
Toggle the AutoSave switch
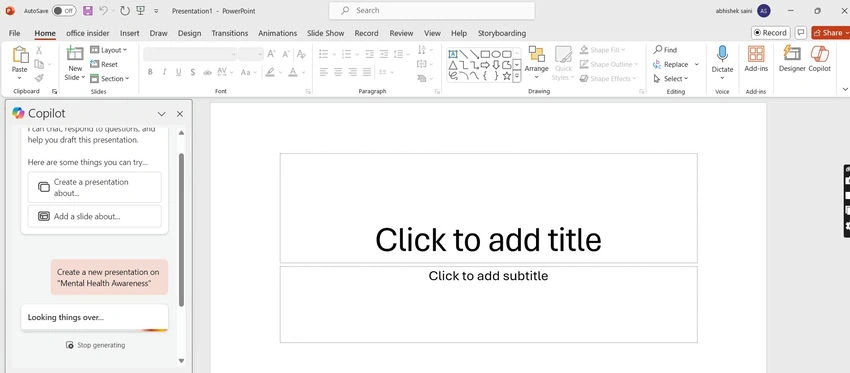(x=64, y=11)
